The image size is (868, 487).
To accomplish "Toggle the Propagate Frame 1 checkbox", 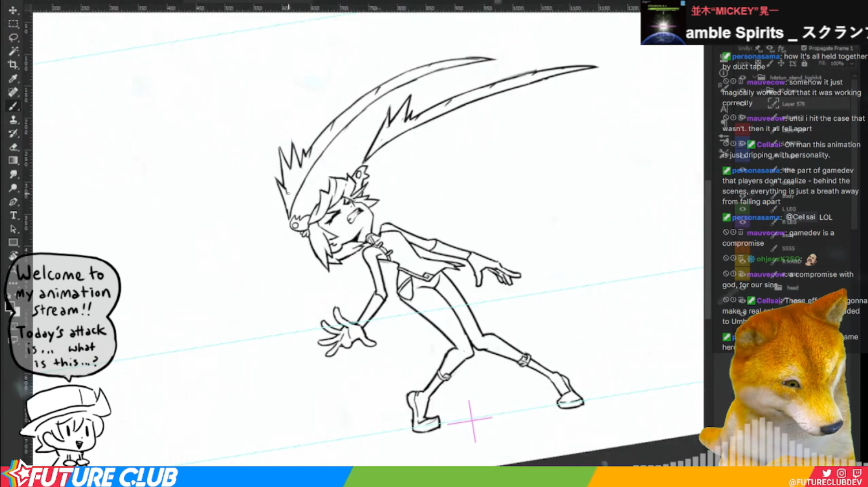I will 804,48.
